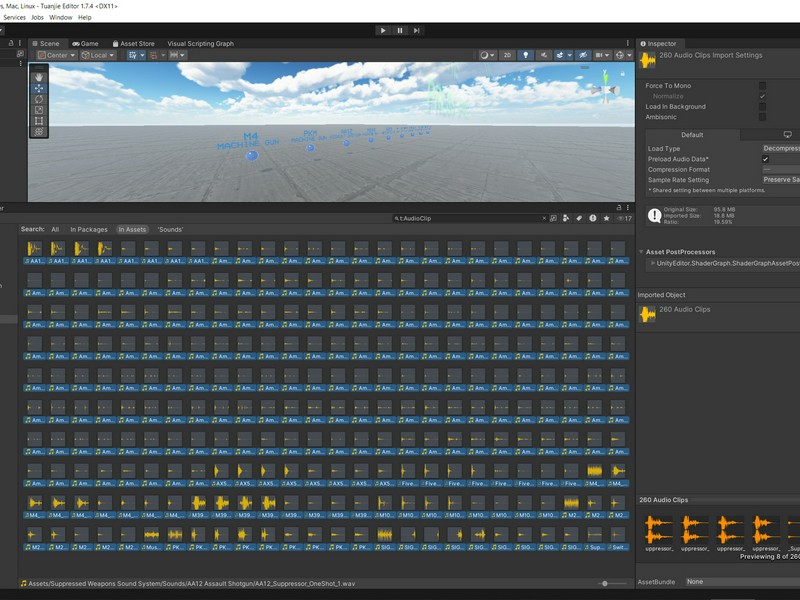The image size is (800, 600).
Task: Switch to the Asset Store tab
Action: (133, 43)
